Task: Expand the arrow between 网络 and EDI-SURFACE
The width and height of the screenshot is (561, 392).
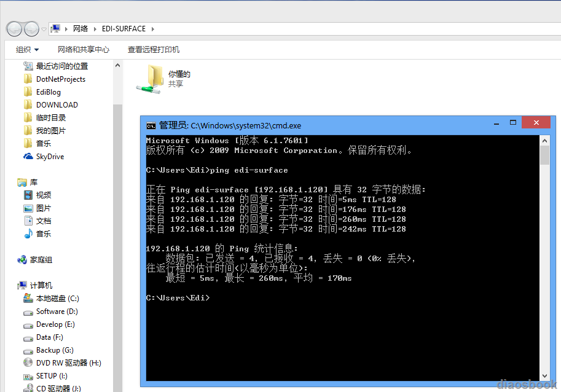Action: (95, 29)
